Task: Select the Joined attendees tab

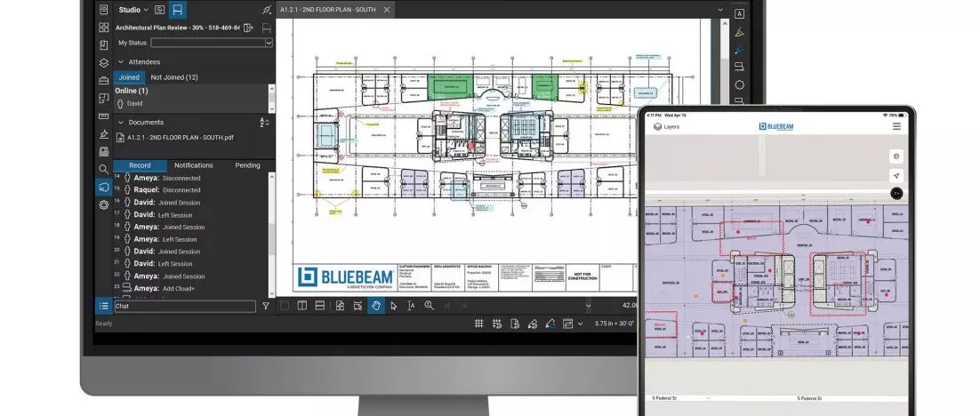Action: pyautogui.click(x=129, y=77)
